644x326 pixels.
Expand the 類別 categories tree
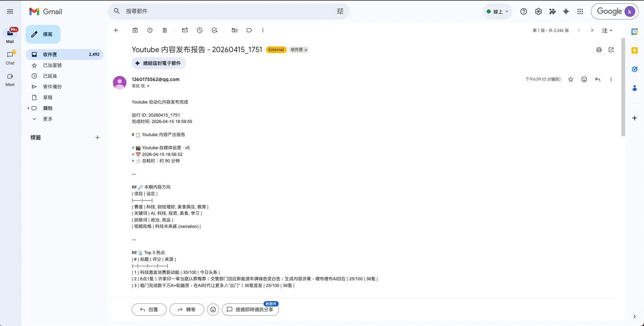click(28, 108)
